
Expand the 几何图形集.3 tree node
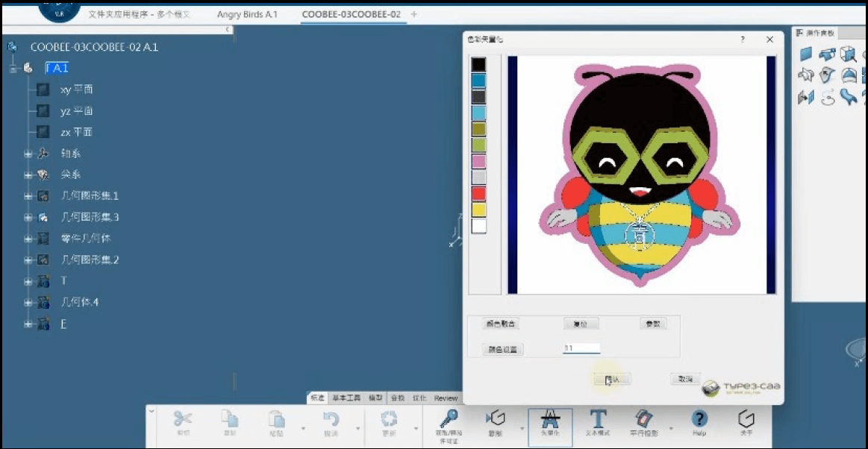point(28,218)
